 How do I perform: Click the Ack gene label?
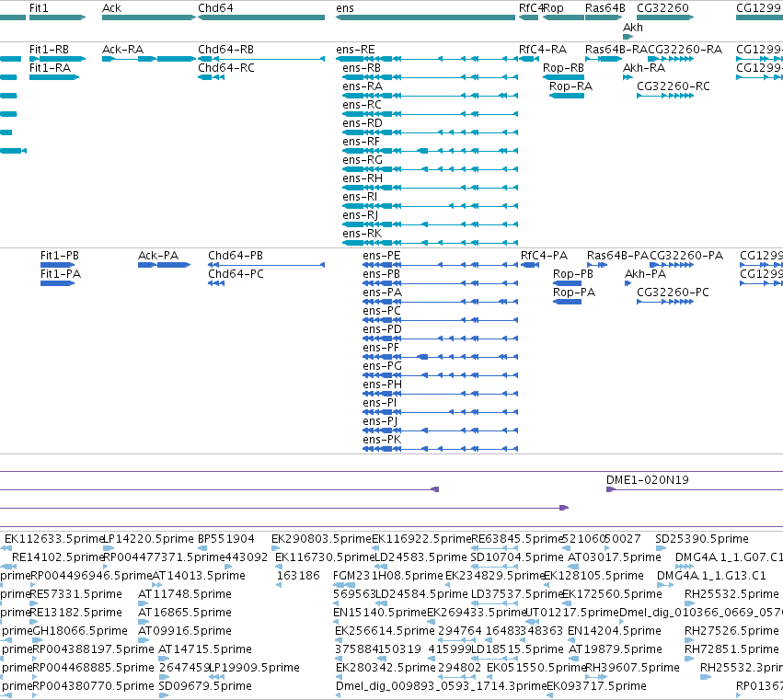click(112, 8)
